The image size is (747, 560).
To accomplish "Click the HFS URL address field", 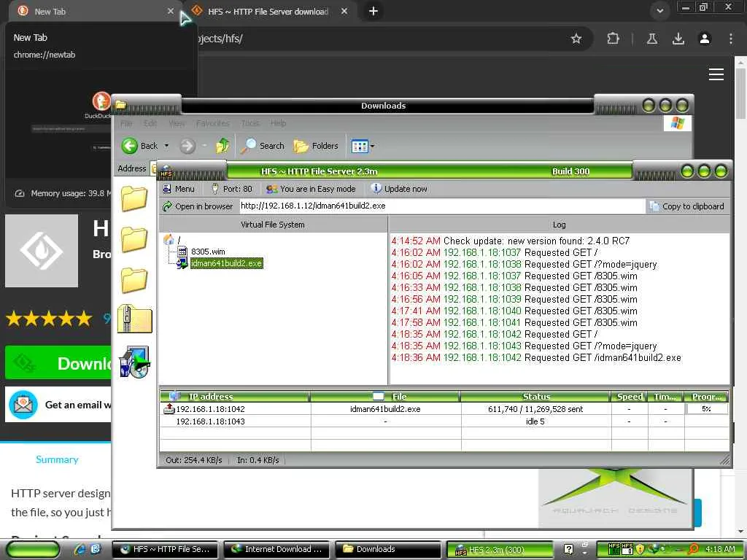I will pos(441,206).
